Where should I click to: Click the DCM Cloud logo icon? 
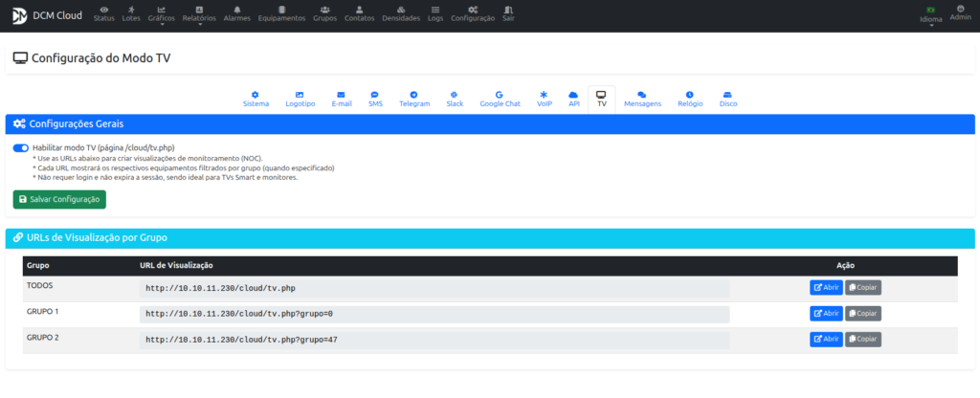click(x=18, y=16)
